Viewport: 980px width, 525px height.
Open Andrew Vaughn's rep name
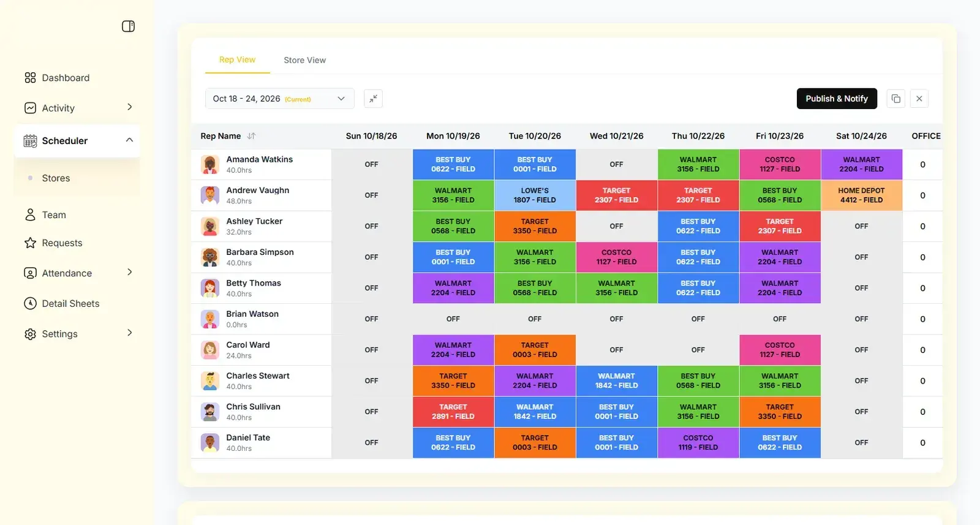tap(258, 191)
